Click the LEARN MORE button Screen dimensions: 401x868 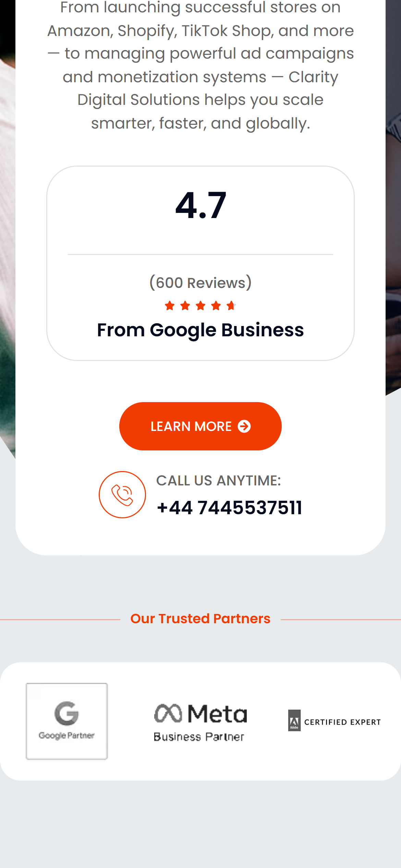pos(200,426)
